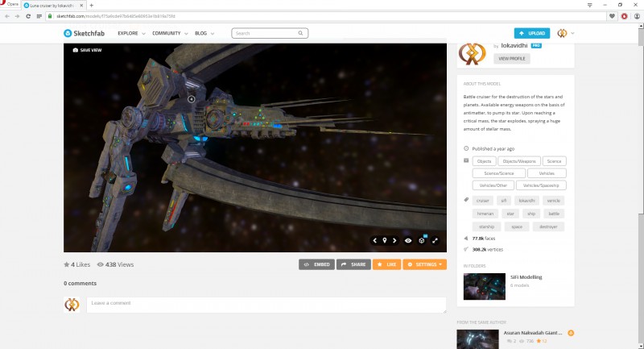Click the browser reload icon
The image size is (644, 349).
pyautogui.click(x=28, y=16)
